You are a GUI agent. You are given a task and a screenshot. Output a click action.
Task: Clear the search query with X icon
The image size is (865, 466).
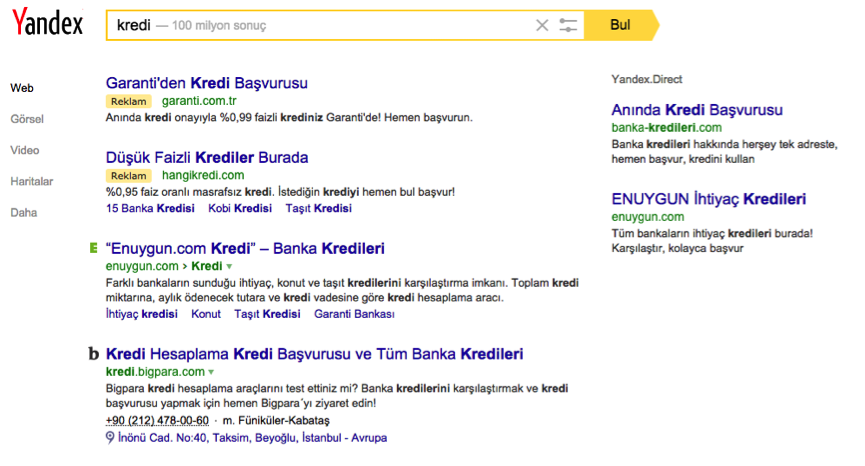click(x=542, y=25)
